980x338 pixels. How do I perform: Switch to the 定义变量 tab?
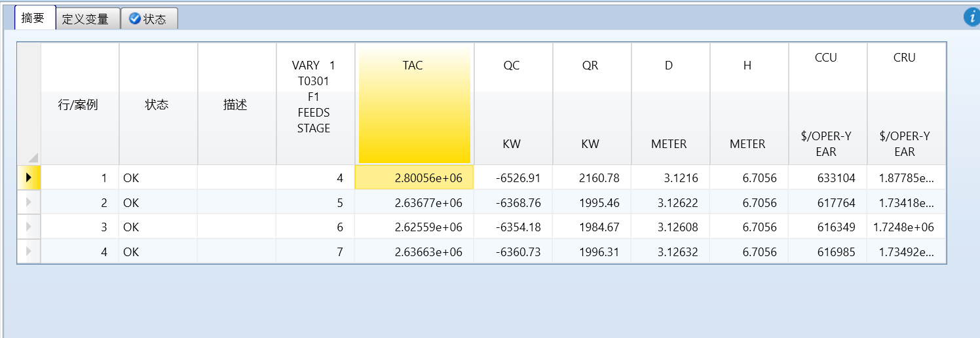click(88, 19)
